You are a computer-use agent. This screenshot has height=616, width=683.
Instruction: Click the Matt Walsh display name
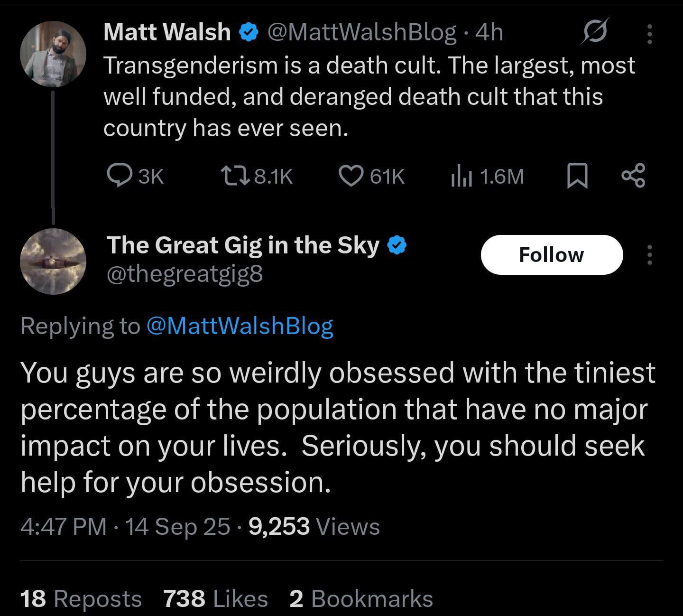[167, 32]
